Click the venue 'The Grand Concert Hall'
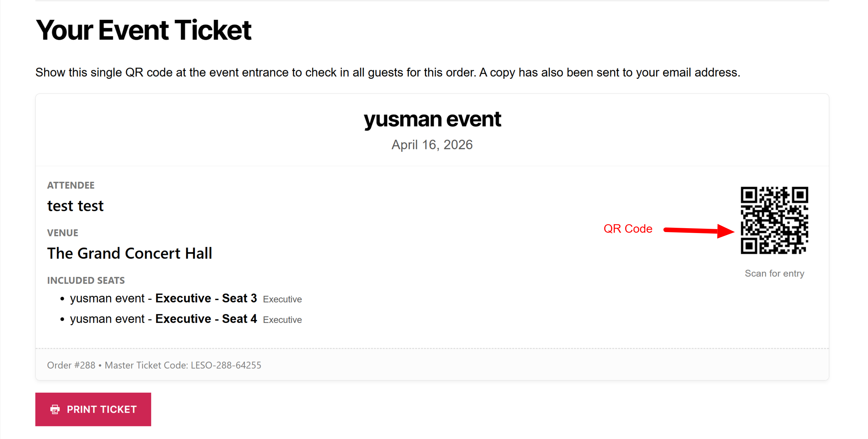868x439 pixels. (x=130, y=253)
